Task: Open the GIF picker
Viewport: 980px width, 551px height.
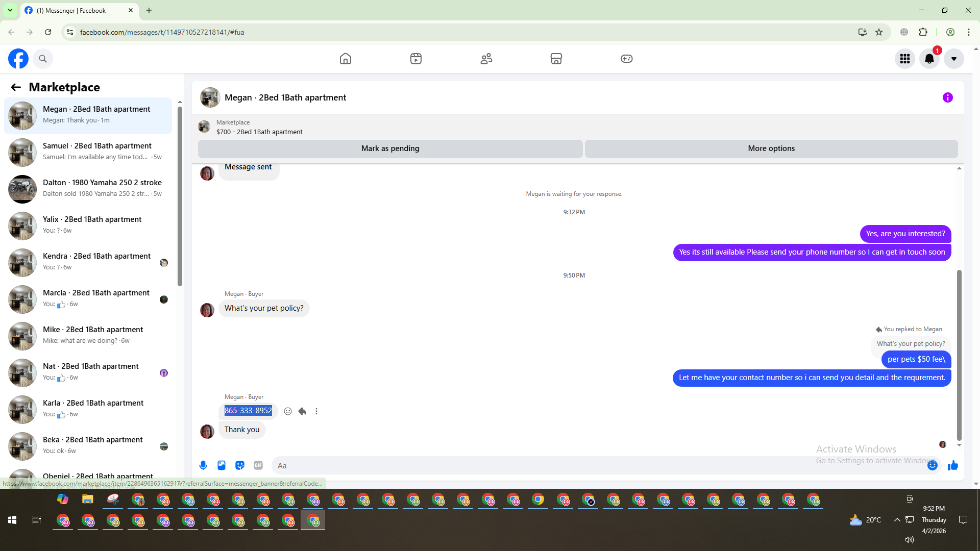Action: point(258,465)
